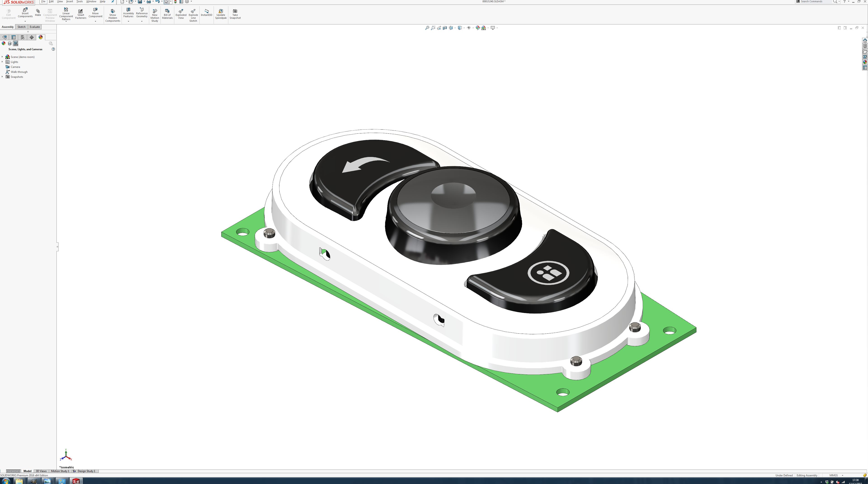868x484 pixels.
Task: Expand the Snapshots tree node
Action: (x=2, y=77)
